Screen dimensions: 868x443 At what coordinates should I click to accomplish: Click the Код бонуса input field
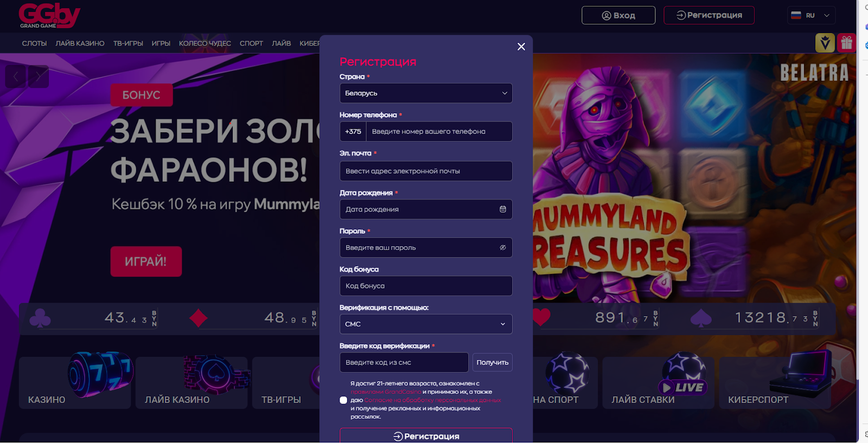pos(426,286)
